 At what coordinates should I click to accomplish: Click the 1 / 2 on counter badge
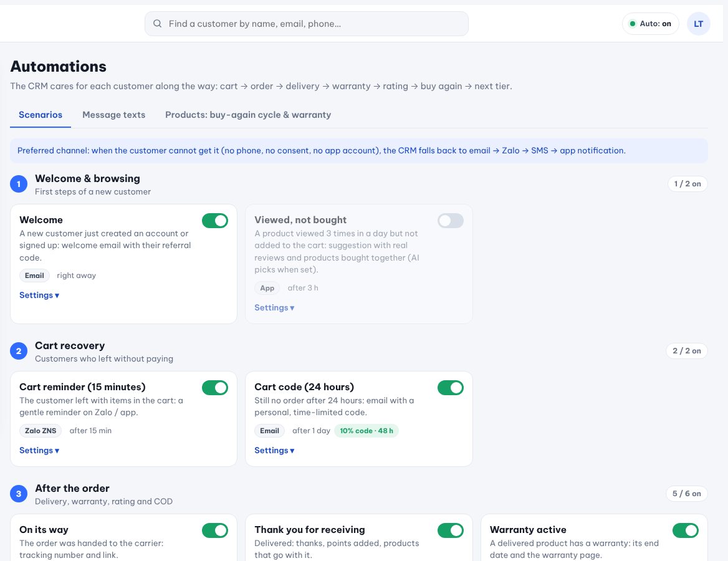(x=687, y=184)
